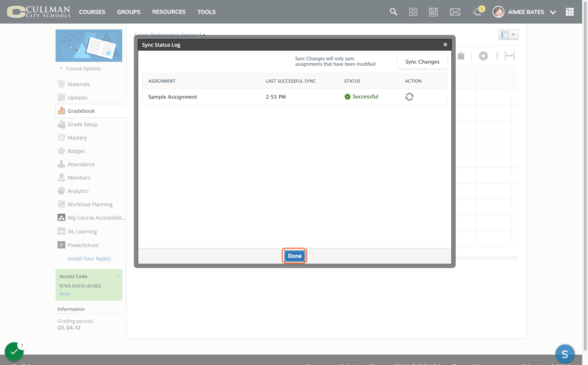Open the COURSES menu
588x365 pixels.
(x=92, y=12)
